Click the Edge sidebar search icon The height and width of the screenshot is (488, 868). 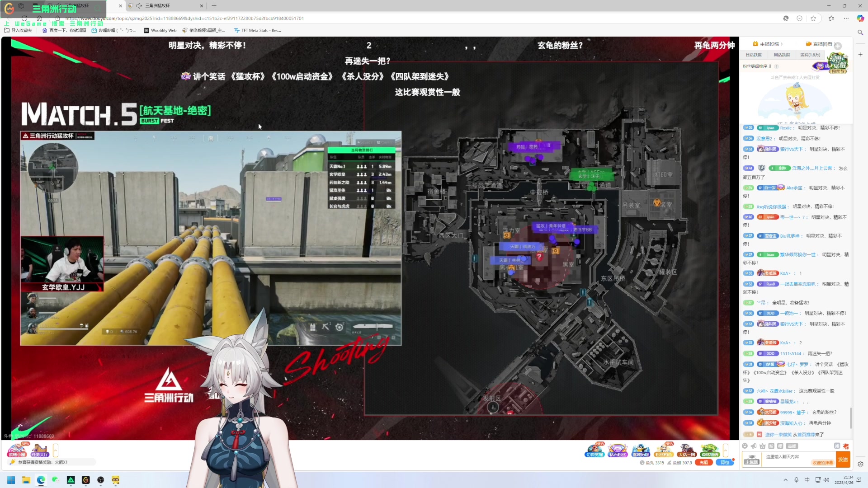pos(860,33)
